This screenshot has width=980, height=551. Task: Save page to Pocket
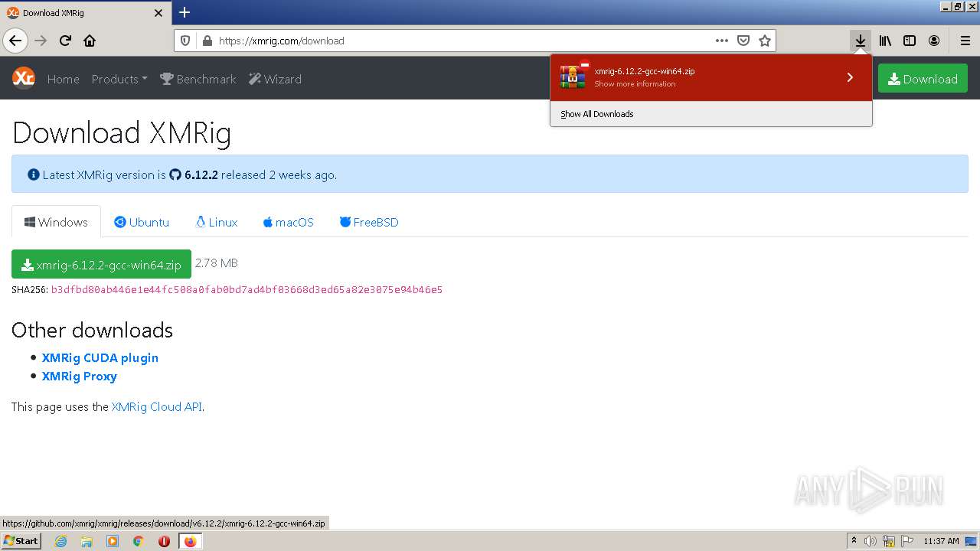743,41
